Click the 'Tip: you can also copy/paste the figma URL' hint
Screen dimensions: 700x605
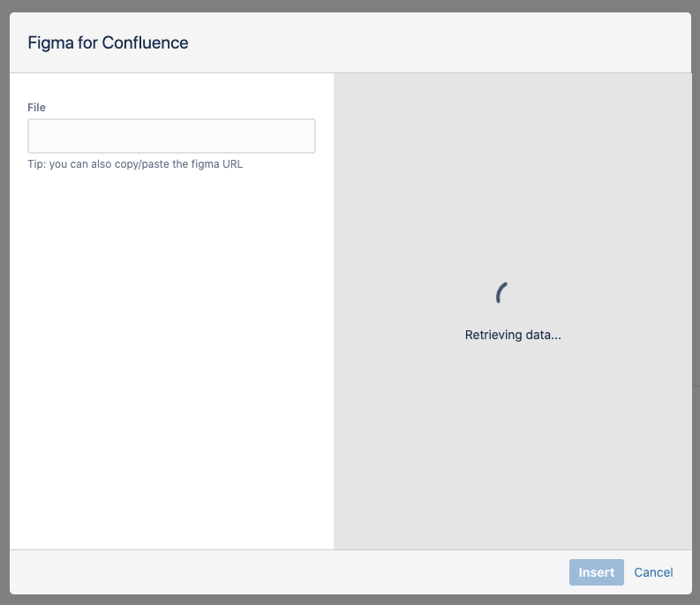[x=135, y=164]
